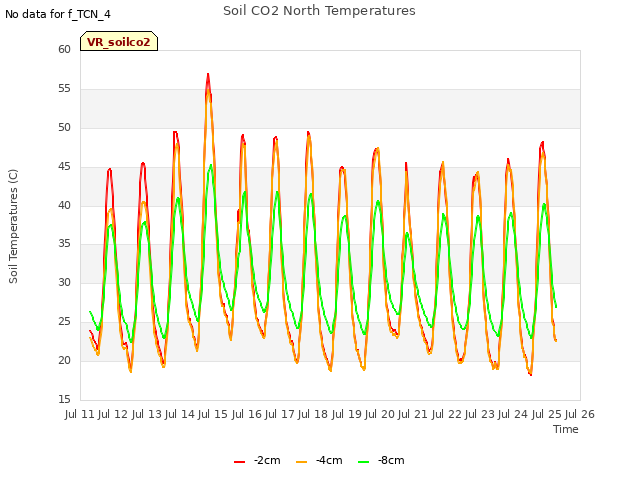Click the y-axis tick value 50

[x=64, y=127]
